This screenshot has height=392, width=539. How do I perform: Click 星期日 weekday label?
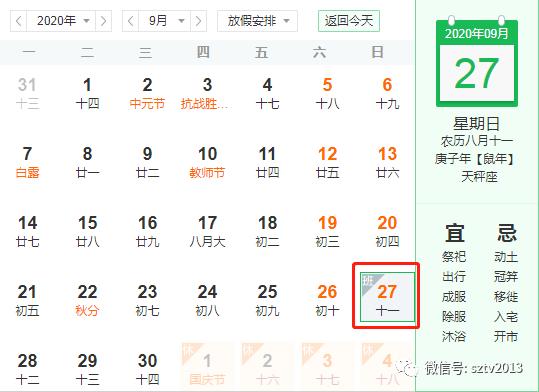[x=476, y=124]
